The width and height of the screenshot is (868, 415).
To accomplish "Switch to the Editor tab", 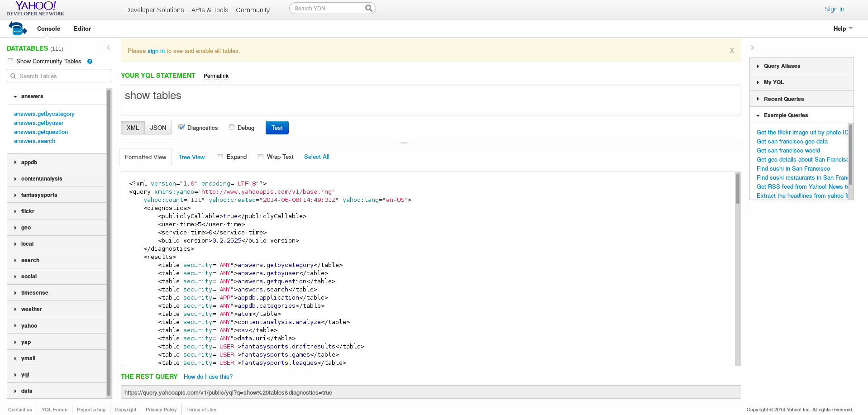I will point(82,28).
